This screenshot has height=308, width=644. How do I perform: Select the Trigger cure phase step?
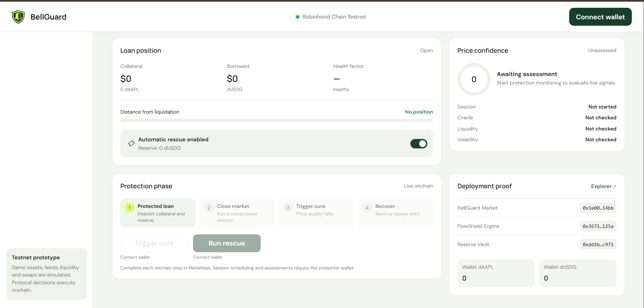click(x=316, y=213)
